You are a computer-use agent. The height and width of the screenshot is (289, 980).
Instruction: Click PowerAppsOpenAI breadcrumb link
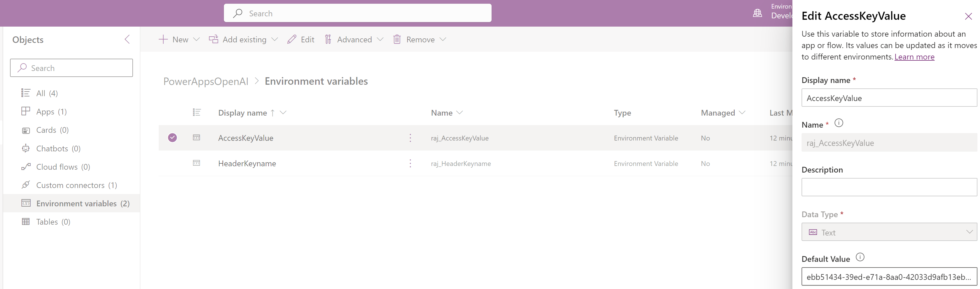pyautogui.click(x=205, y=82)
